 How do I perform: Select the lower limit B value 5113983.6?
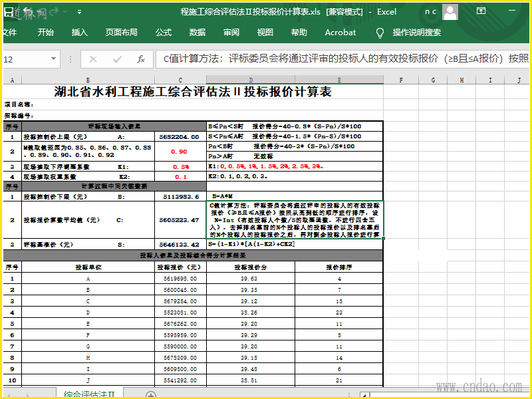[180, 196]
